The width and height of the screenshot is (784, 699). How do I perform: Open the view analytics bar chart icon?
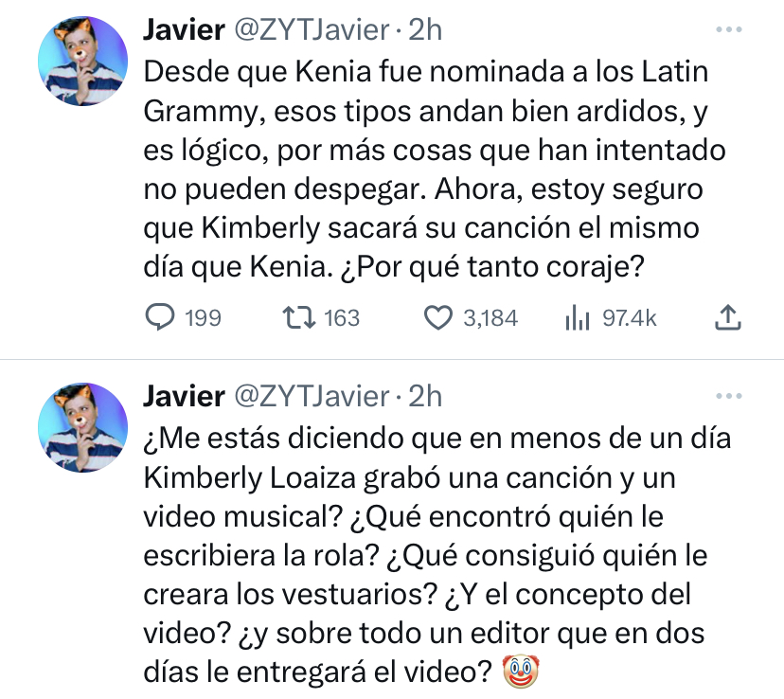click(x=577, y=318)
